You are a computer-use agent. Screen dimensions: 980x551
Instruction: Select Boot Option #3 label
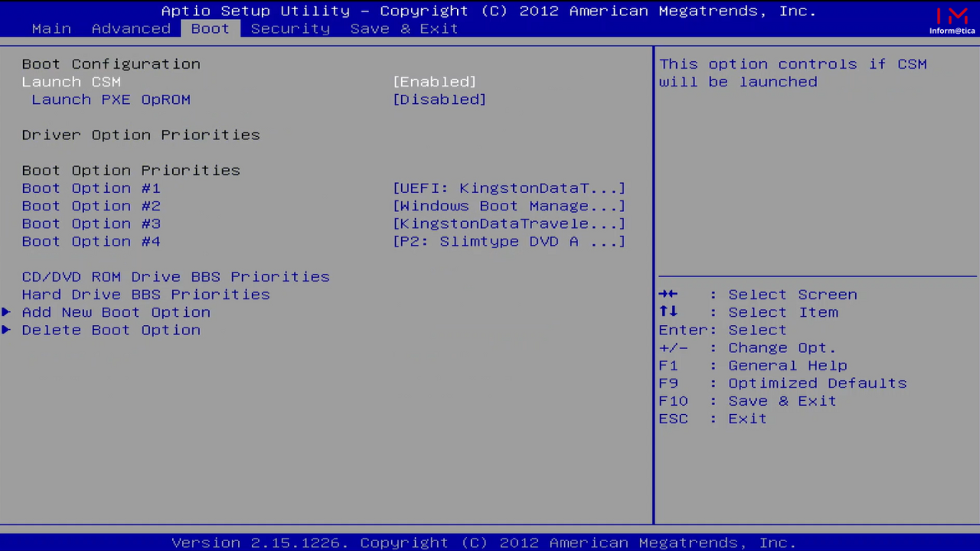point(91,223)
